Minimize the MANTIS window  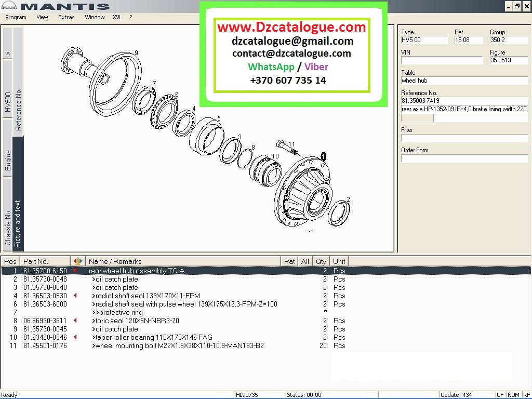(508, 6)
